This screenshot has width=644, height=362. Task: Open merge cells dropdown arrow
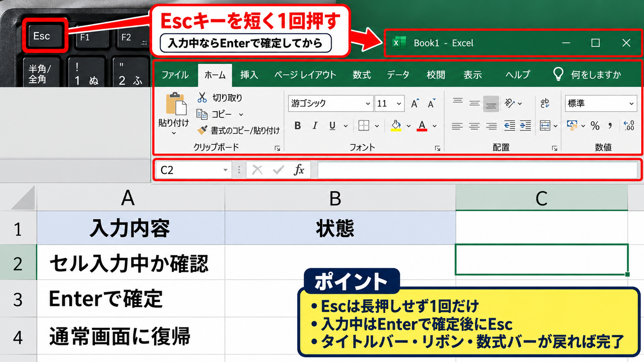click(555, 126)
